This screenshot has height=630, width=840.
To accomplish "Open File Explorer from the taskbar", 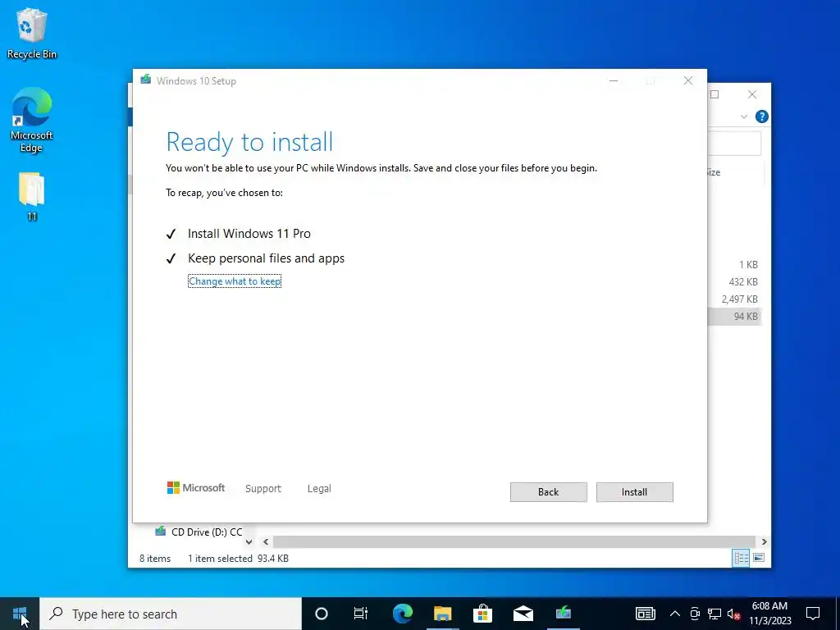I will pyautogui.click(x=442, y=614).
